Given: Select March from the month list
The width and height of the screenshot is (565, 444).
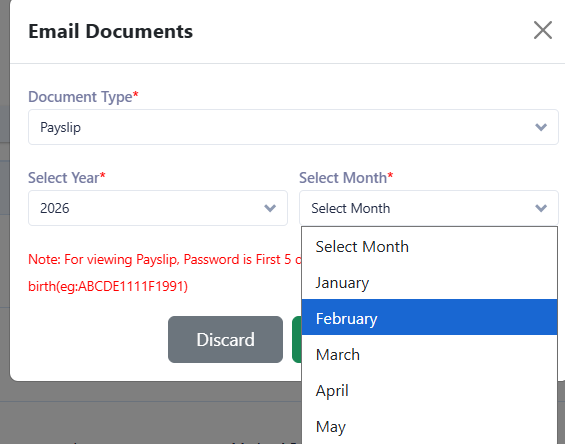Looking at the screenshot, I should (x=430, y=355).
